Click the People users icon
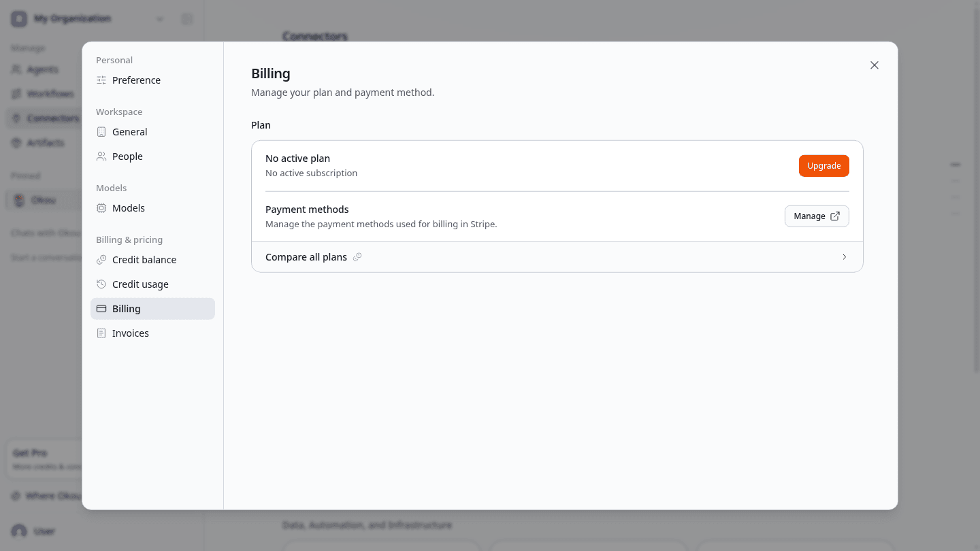980x551 pixels. 101,156
